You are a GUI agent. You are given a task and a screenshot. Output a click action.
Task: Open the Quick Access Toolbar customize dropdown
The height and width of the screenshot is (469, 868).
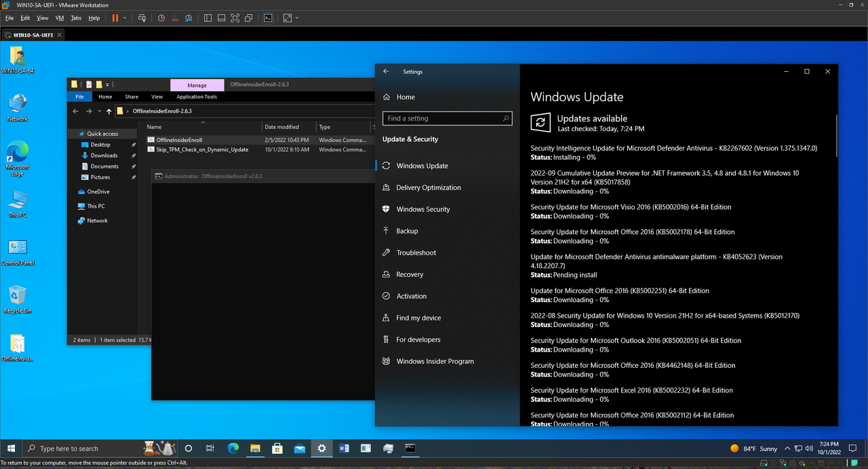107,85
